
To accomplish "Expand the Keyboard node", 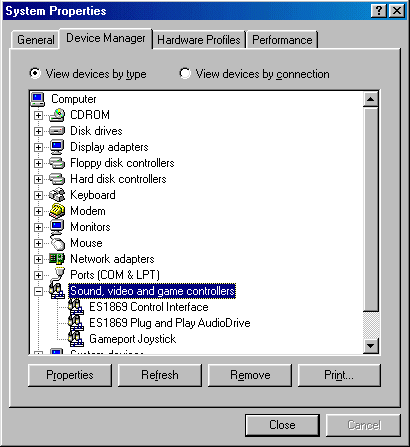I will (x=38, y=195).
